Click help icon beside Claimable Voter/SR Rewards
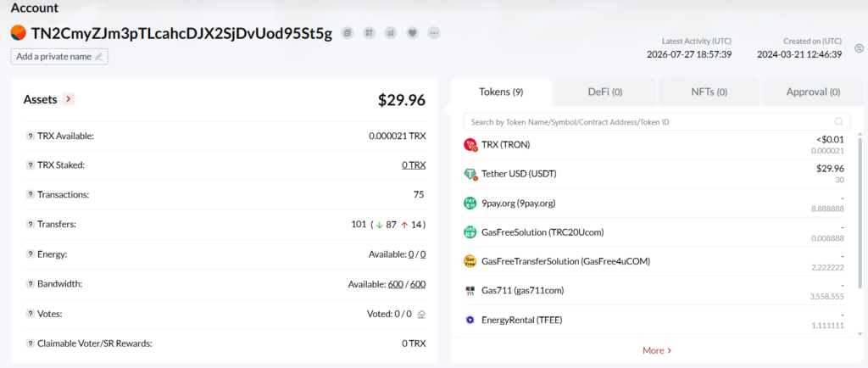Viewport: 868px width, 368px height. pyautogui.click(x=30, y=343)
